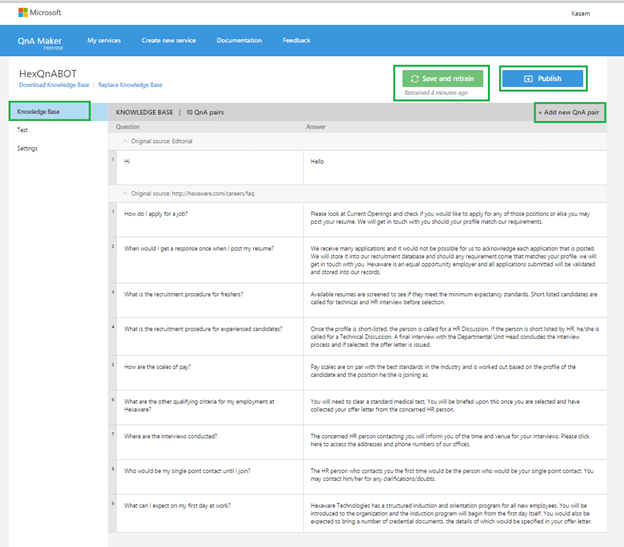
Task: Select 'Where are the interviews conducted?' question
Action: click(210, 442)
